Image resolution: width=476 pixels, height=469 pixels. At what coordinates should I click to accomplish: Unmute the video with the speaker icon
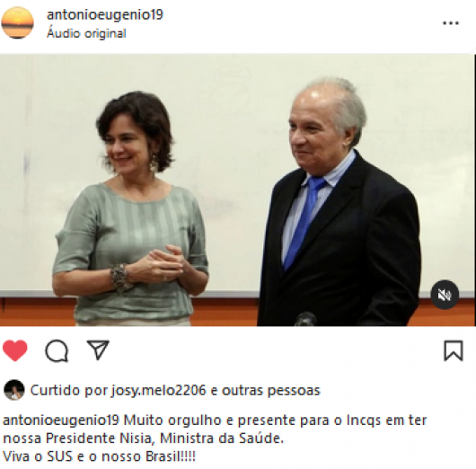click(x=445, y=295)
